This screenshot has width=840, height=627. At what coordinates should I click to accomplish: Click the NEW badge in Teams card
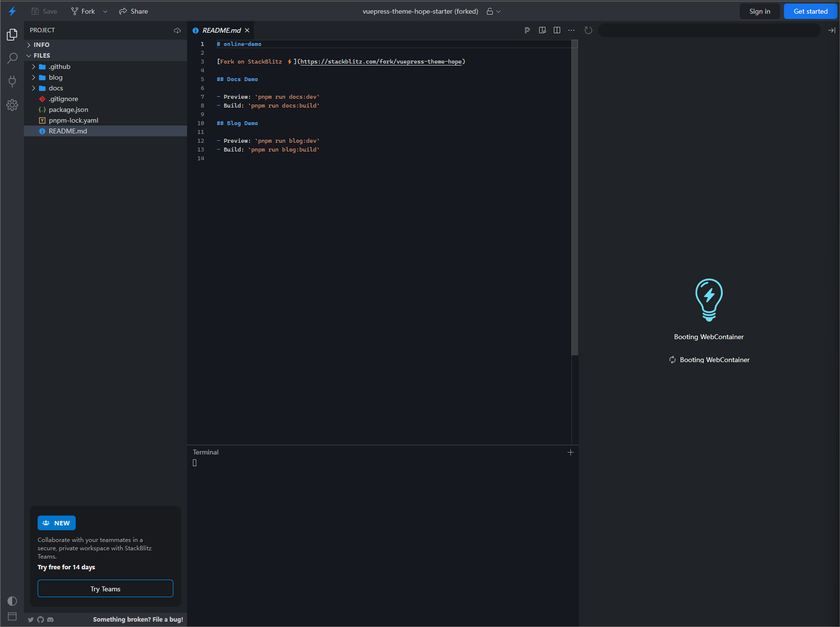[57, 523]
